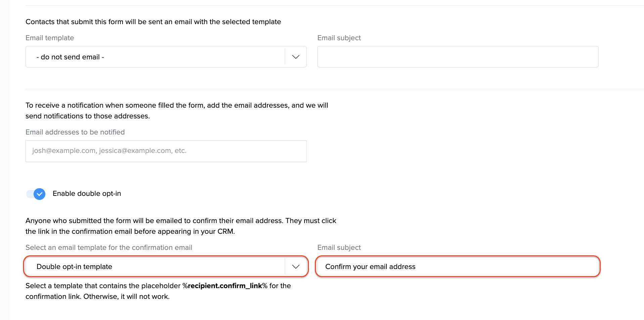Viewport: 644px width, 320px height.
Task: Click the upper 'Email subject' label next to Email template
Action: coord(339,38)
